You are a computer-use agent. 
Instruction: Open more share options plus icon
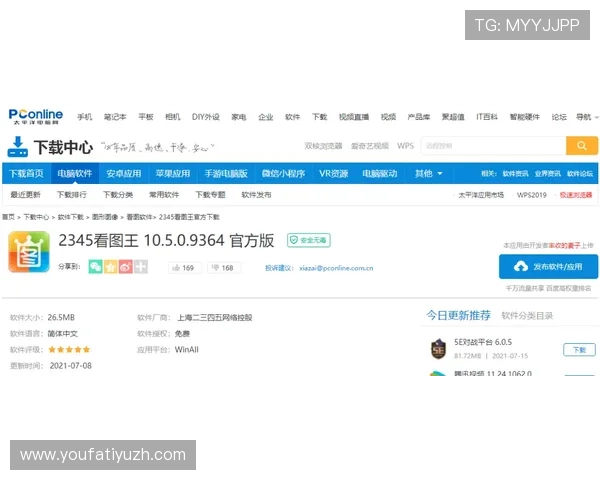(141, 267)
